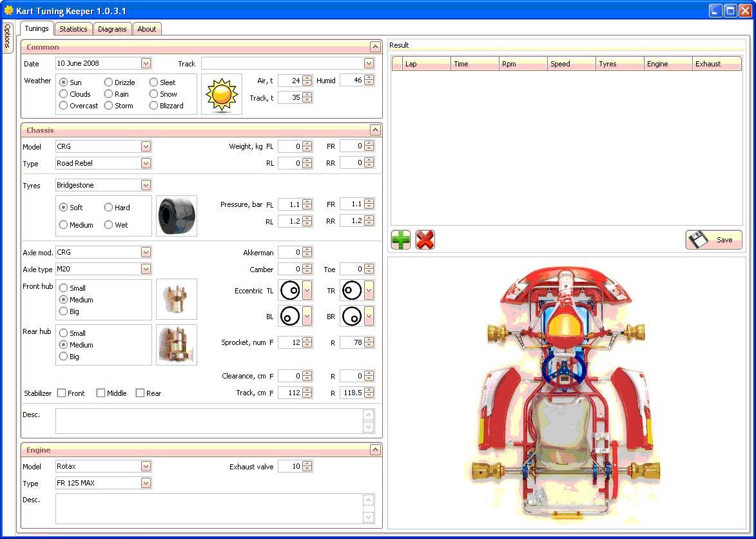Click the green plus add result icon

[401, 240]
